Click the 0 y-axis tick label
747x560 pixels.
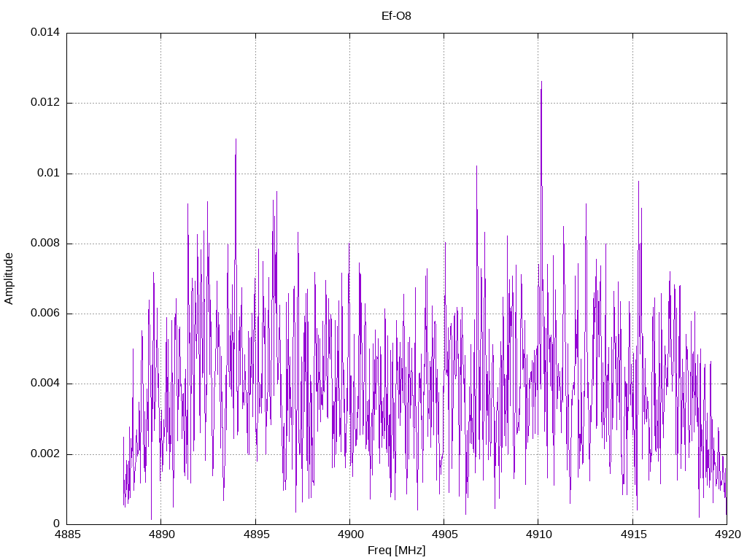pos(57,524)
